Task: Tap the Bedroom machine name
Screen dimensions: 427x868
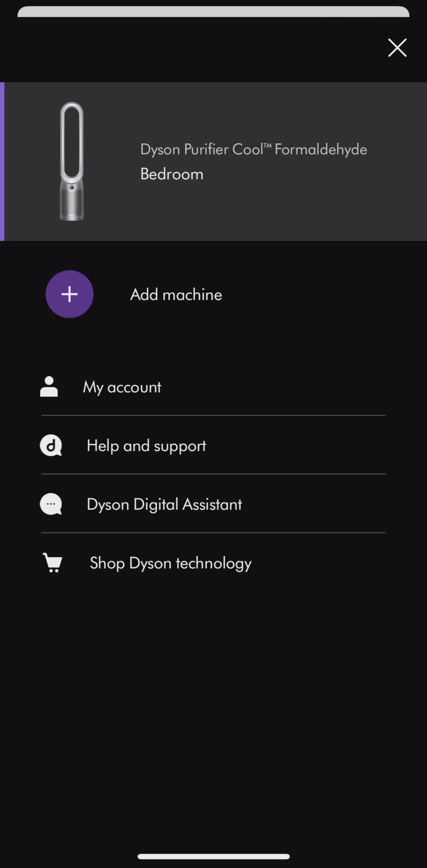Action: [x=172, y=174]
